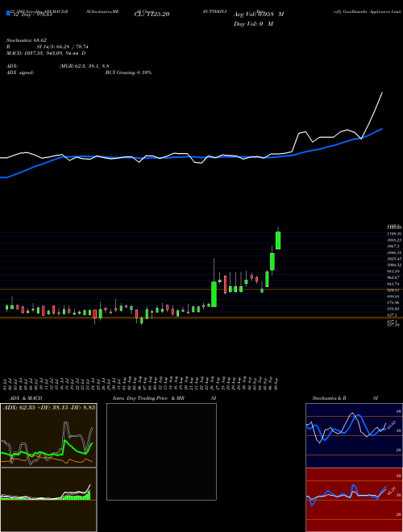Click the empty Intra Day Trading Price panel
The image size is (403, 532).
pyautogui.click(x=161, y=451)
